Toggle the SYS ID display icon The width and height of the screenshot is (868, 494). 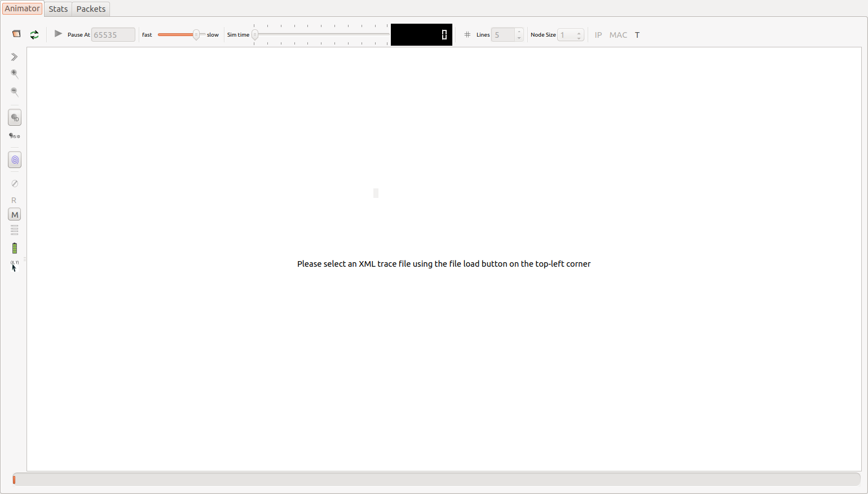coord(15,136)
